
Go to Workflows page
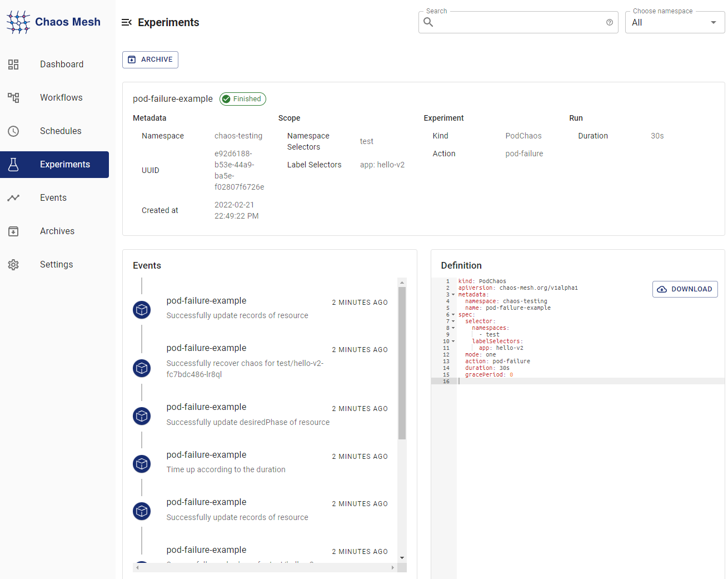coord(54,98)
